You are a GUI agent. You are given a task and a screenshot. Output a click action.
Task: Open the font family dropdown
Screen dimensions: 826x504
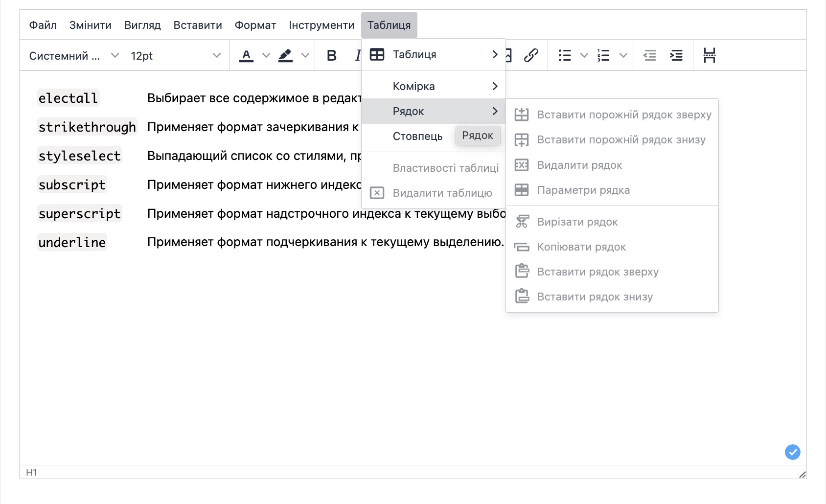[x=73, y=56]
